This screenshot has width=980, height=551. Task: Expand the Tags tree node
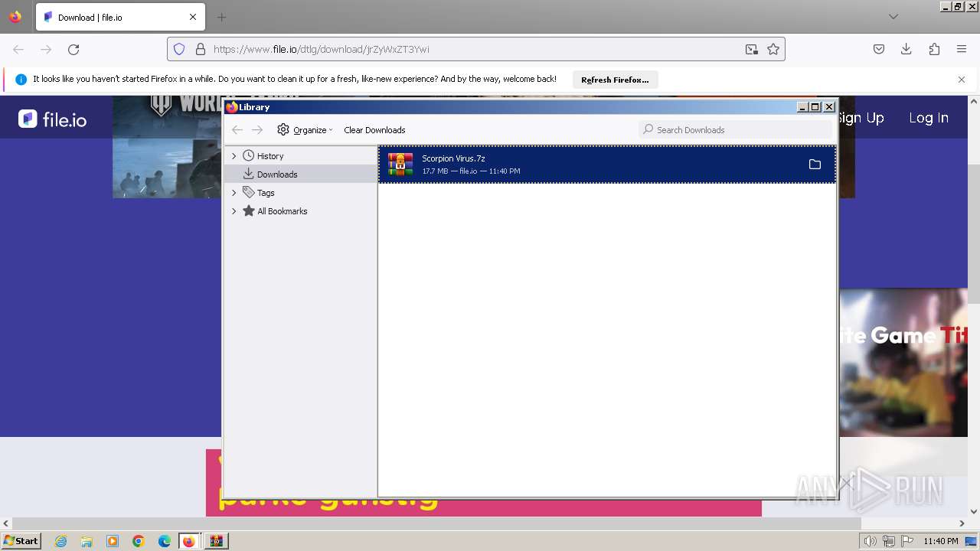coord(234,193)
